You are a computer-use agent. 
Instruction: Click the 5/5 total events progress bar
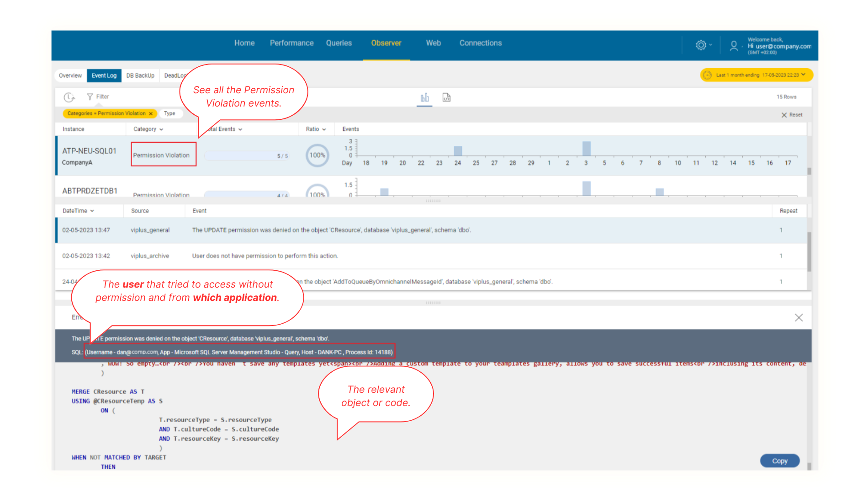pos(247,156)
